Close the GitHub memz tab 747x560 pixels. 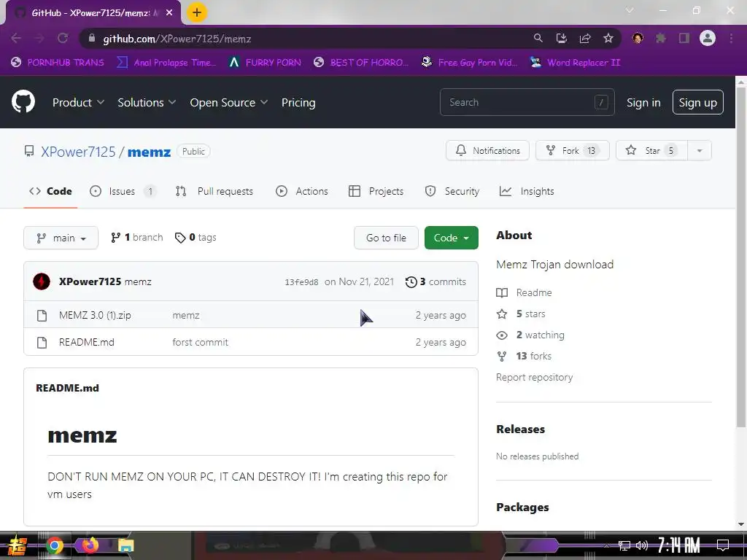coord(169,13)
